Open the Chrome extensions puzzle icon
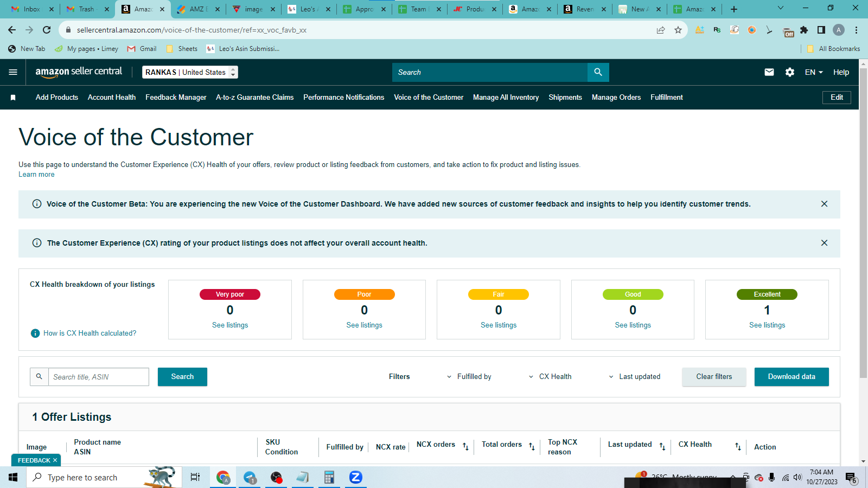Viewport: 868px width, 488px height. 804,30
